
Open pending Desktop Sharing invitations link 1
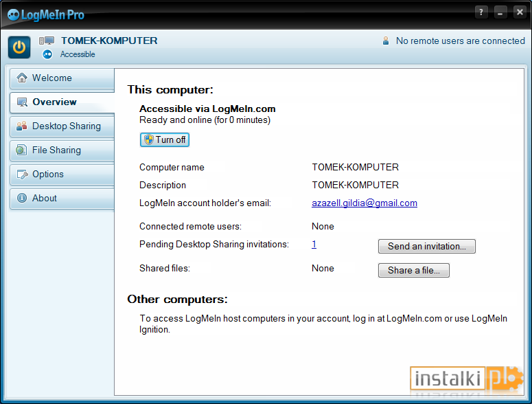click(314, 244)
